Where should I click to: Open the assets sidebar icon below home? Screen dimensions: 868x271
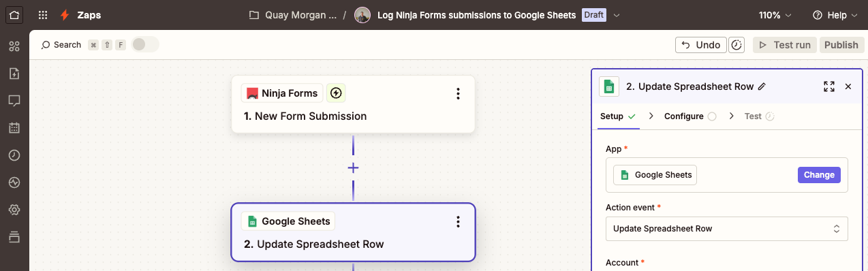(14, 46)
